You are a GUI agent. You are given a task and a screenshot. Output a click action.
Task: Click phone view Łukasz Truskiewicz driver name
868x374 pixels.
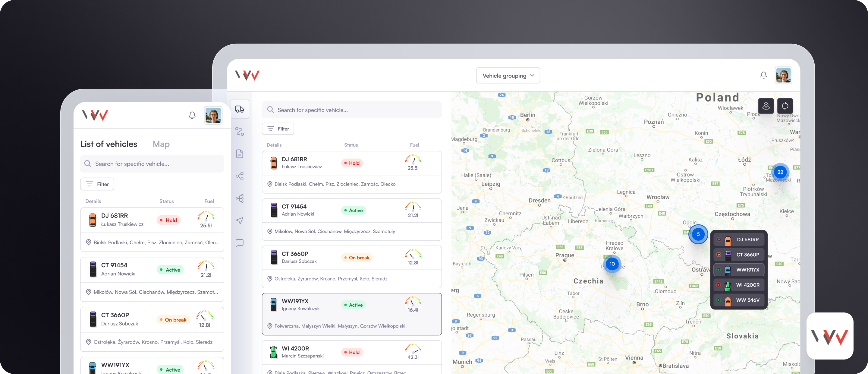pyautogui.click(x=122, y=224)
